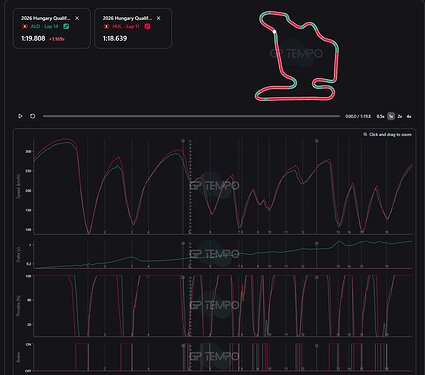Seek within the playback progress bar
The image size is (425, 375).
click(191, 116)
